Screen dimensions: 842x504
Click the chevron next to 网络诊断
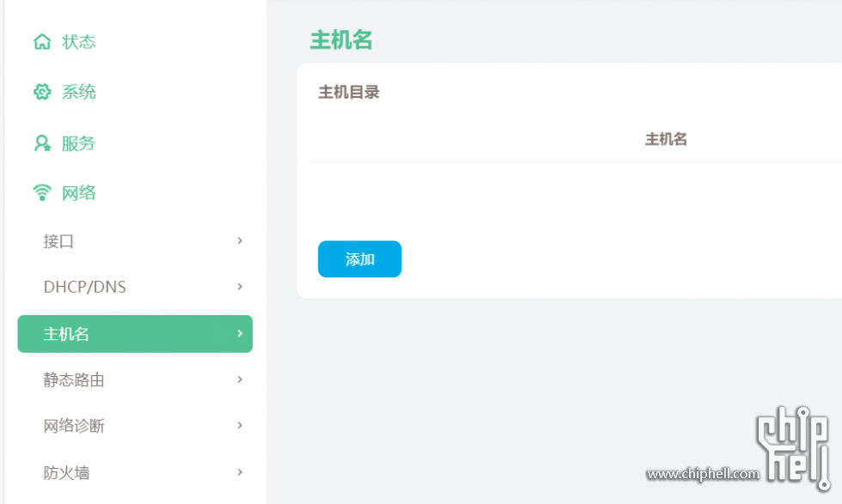point(240,426)
